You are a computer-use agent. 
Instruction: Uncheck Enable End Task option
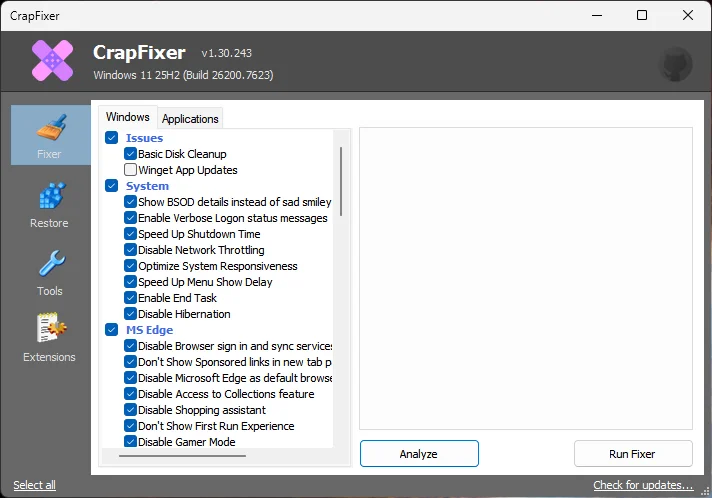[131, 298]
